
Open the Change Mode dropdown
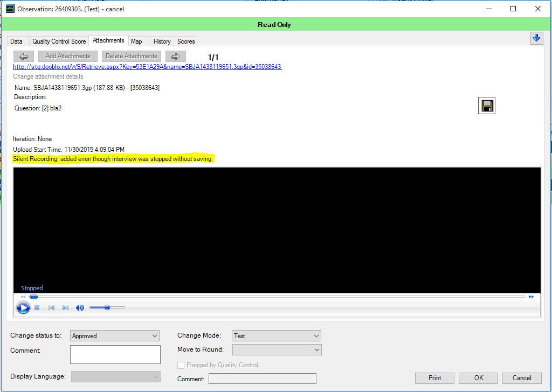(x=277, y=336)
